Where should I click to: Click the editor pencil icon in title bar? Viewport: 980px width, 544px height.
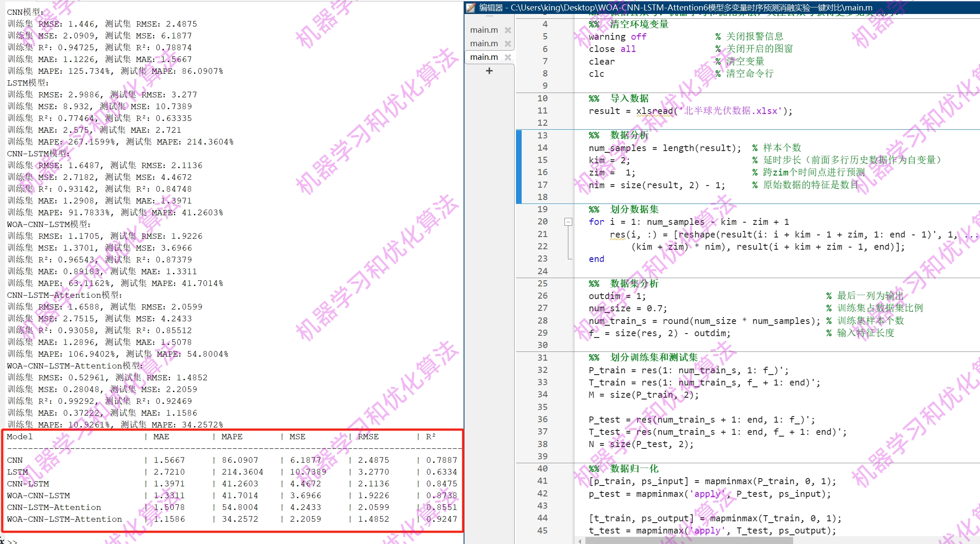pos(471,7)
